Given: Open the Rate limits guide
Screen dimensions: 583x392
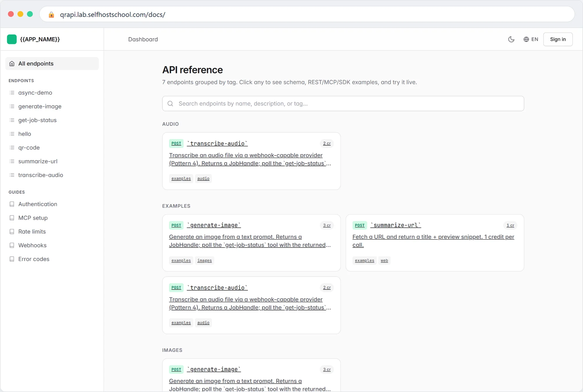Looking at the screenshot, I should coord(32,231).
